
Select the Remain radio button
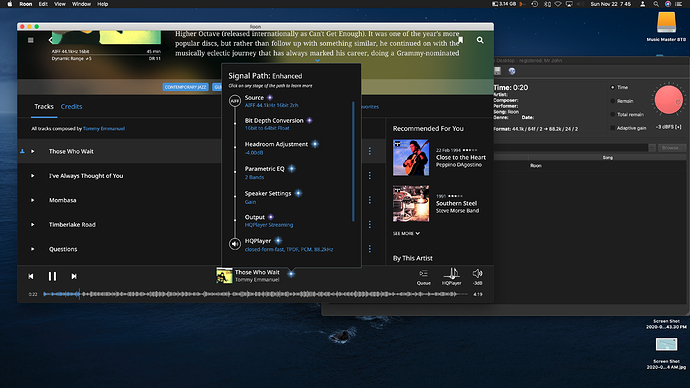(613, 101)
